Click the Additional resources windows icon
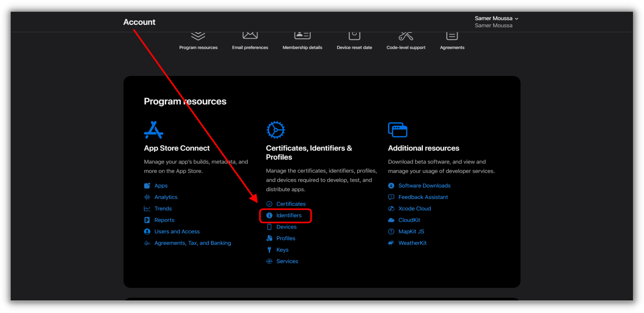This screenshot has width=644, height=313. pos(397,130)
